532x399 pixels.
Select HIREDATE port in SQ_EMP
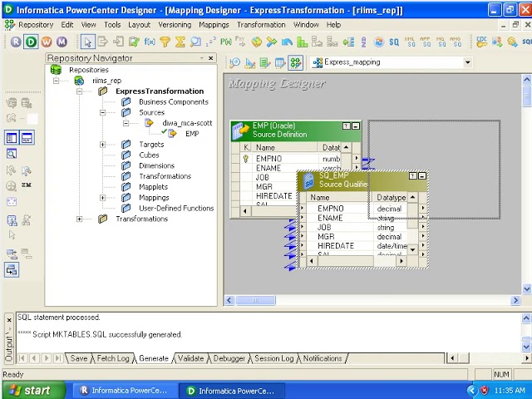(x=336, y=246)
